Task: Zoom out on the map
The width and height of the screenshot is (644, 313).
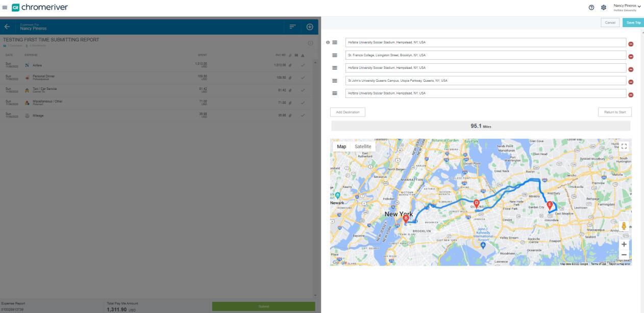Action: [x=624, y=255]
